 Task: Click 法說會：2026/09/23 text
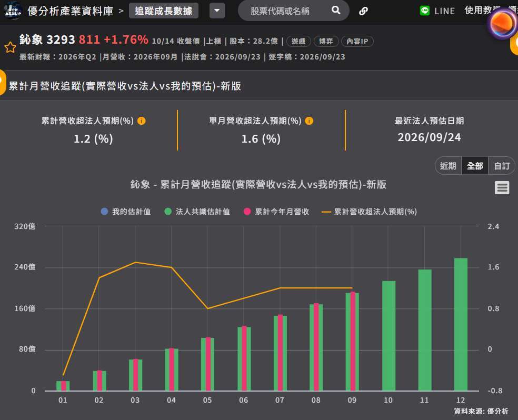pyautogui.click(x=222, y=57)
